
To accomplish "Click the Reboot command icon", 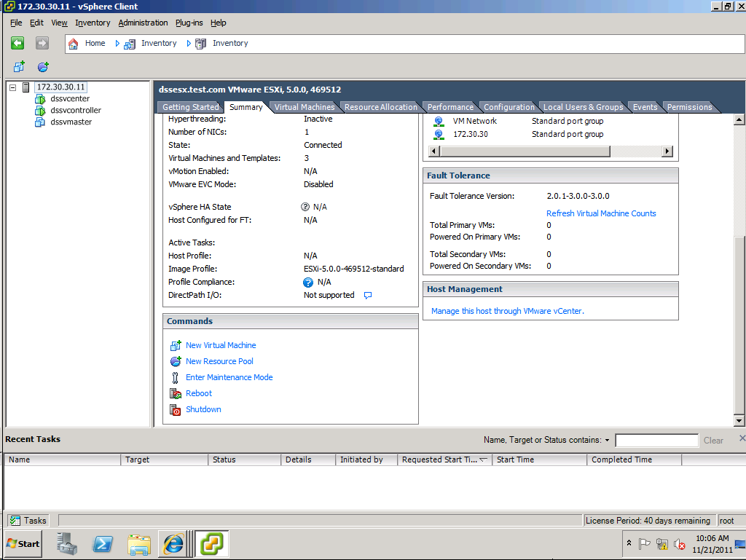I will click(x=175, y=393).
